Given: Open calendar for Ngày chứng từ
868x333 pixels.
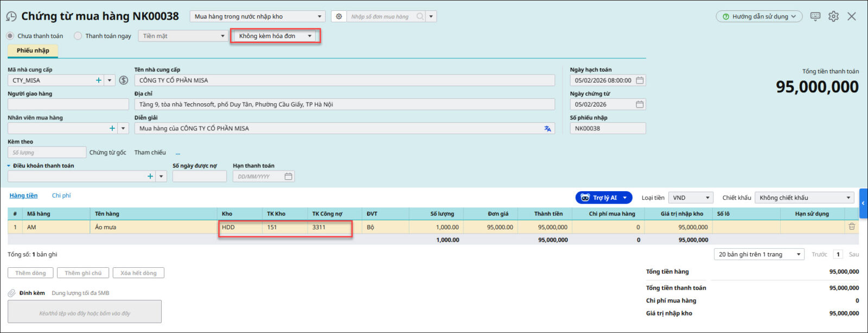Looking at the screenshot, I should click(x=640, y=104).
